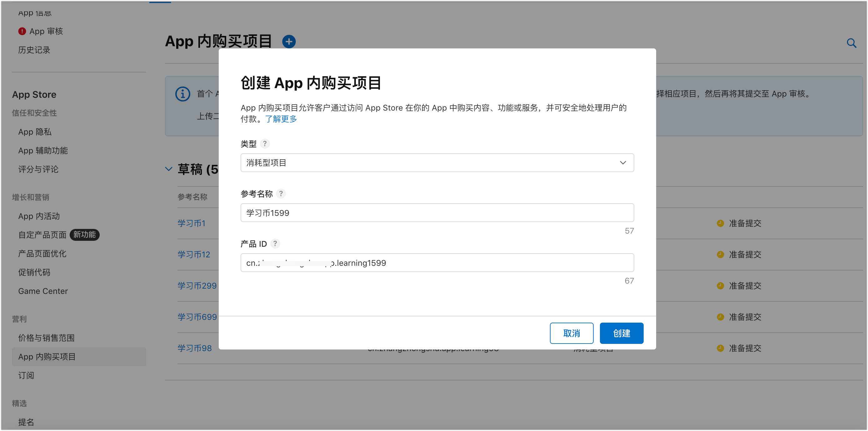
Task: Open 订阅 in sidebar
Action: [x=26, y=375]
